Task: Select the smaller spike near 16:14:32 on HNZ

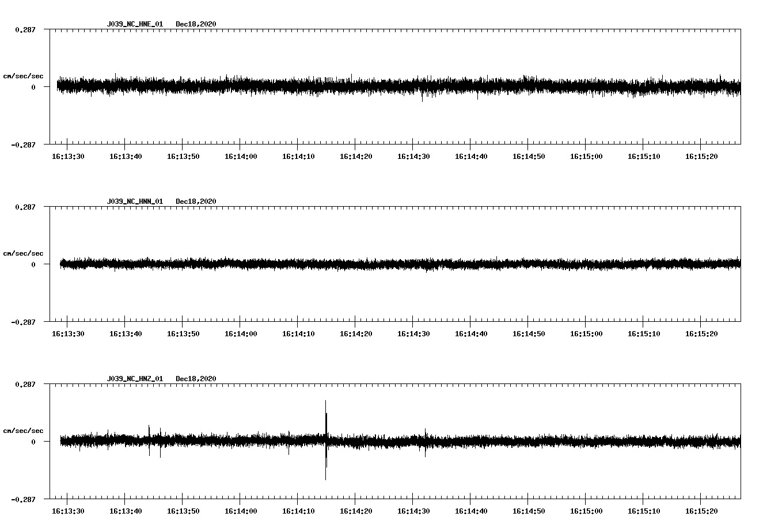Action: 424,443
